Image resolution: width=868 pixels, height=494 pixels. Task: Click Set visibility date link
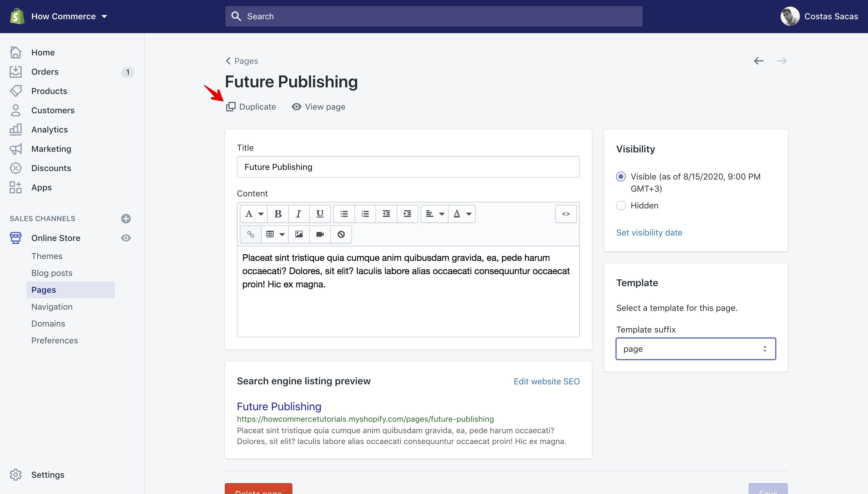click(x=649, y=233)
